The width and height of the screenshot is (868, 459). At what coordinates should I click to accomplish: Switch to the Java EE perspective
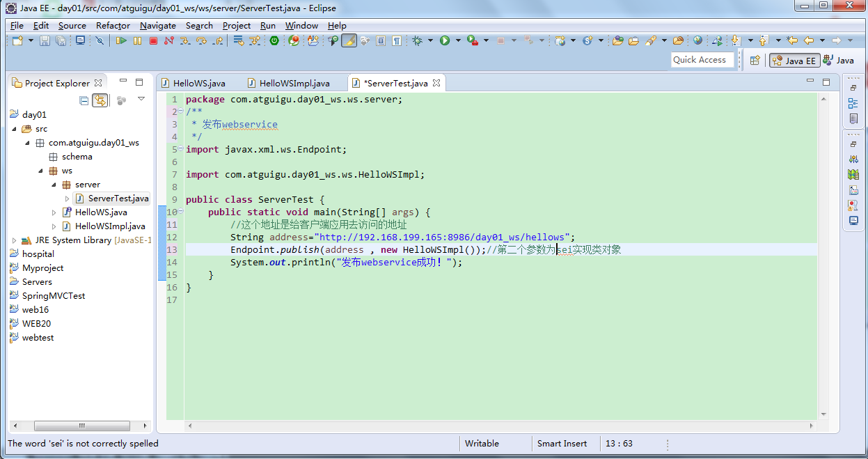pos(794,61)
